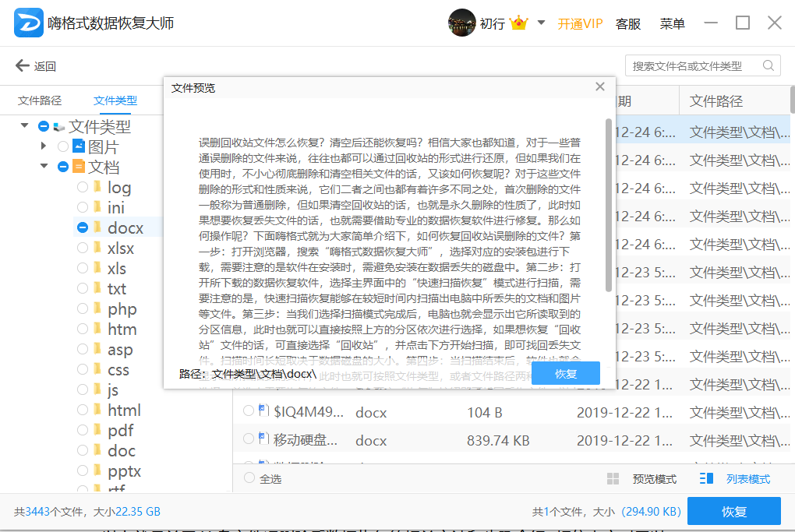Viewport: 795px width, 532px height.
Task: Click the 预览模式 grid icon
Action: click(613, 479)
